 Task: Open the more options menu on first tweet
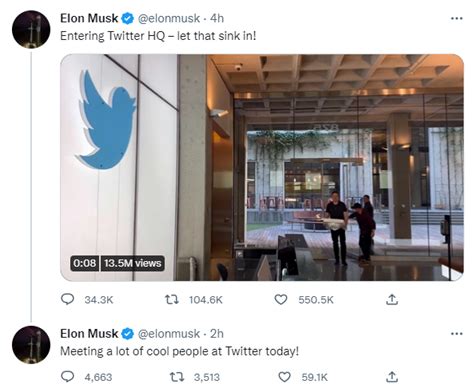click(456, 18)
